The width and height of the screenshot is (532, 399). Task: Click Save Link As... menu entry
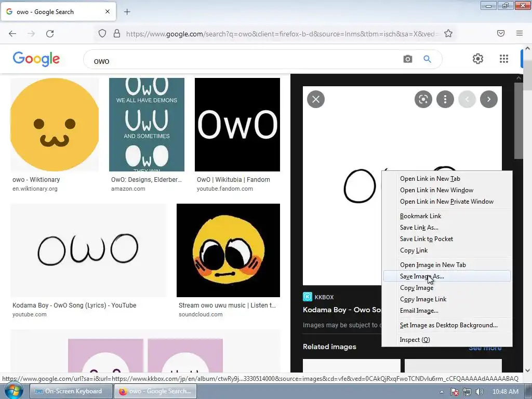[447, 228]
